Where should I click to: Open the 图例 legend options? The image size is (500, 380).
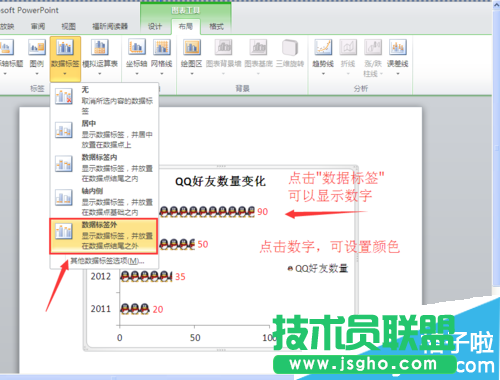point(37,58)
